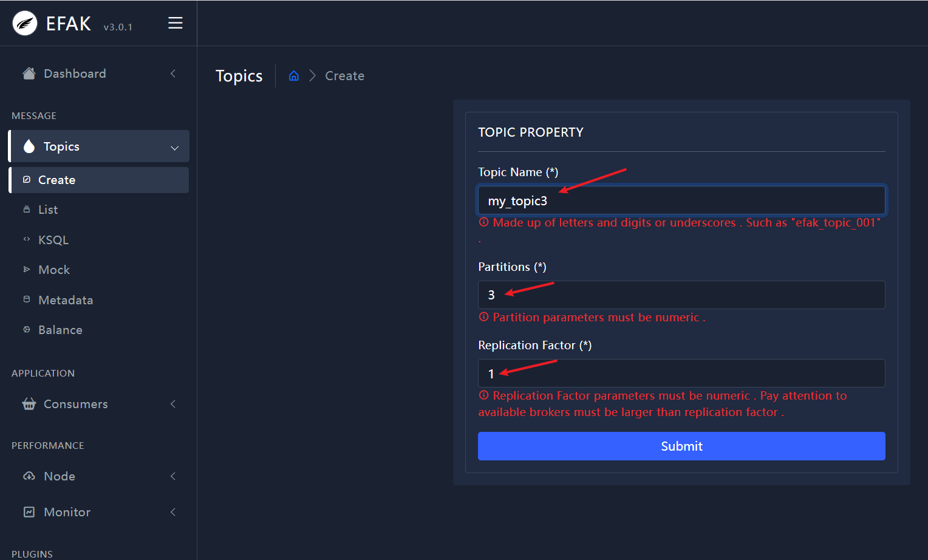928x560 pixels.
Task: Click the PLUGINS section header
Action: click(x=32, y=554)
